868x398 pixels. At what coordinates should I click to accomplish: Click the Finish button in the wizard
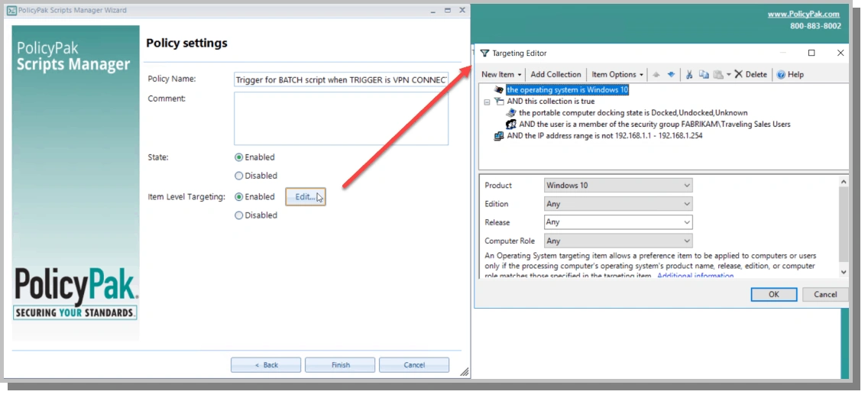[x=340, y=365]
